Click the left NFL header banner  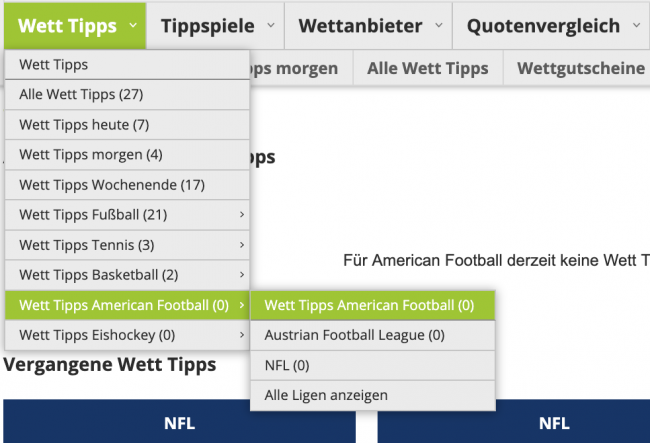(179, 423)
